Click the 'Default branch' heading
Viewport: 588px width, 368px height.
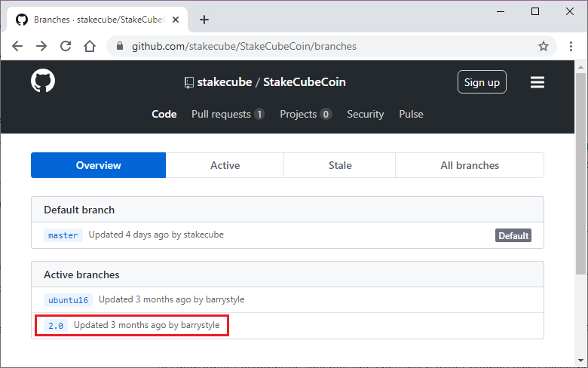pyautogui.click(x=79, y=210)
